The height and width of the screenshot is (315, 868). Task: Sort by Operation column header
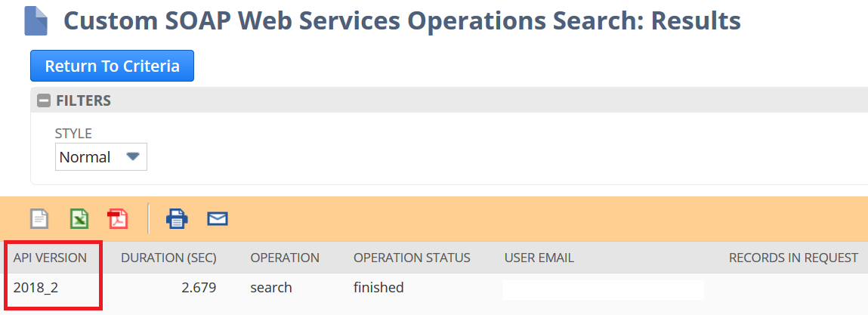click(285, 258)
